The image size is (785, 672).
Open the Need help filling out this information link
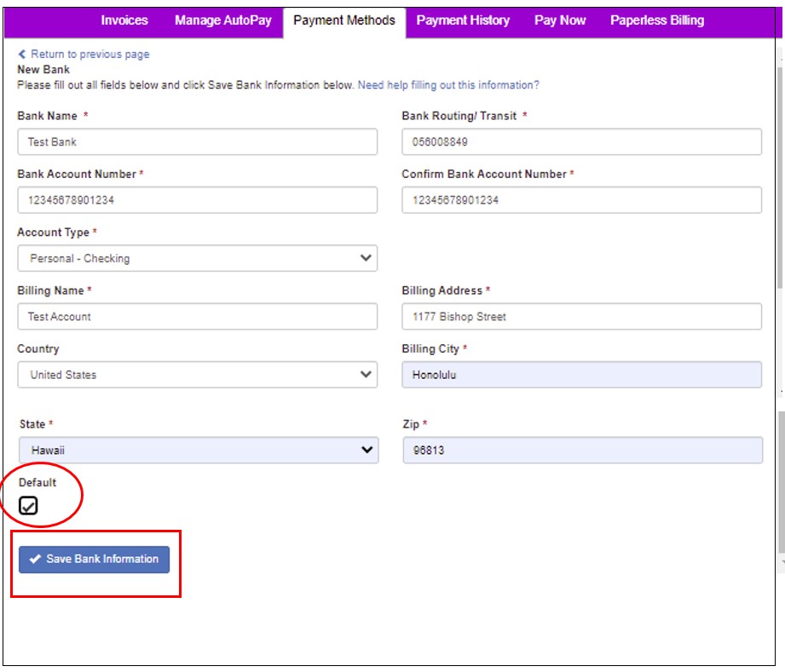[448, 85]
